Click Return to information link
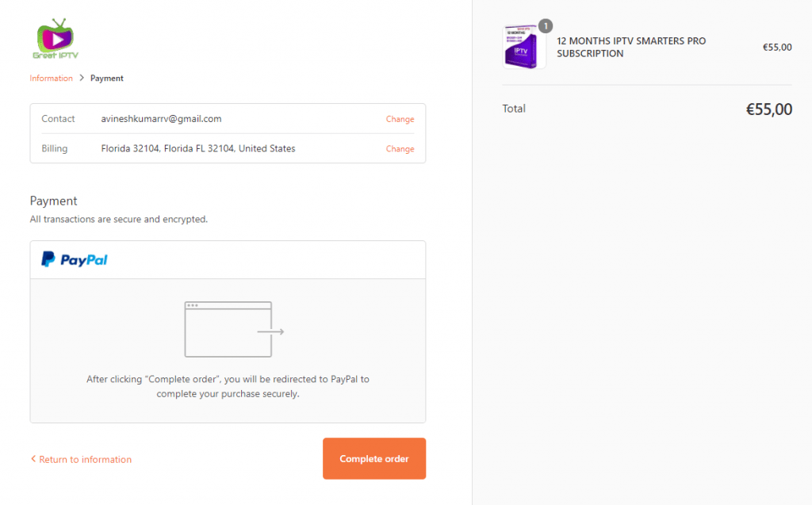Screen dimensions: 812x505 (x=86, y=460)
